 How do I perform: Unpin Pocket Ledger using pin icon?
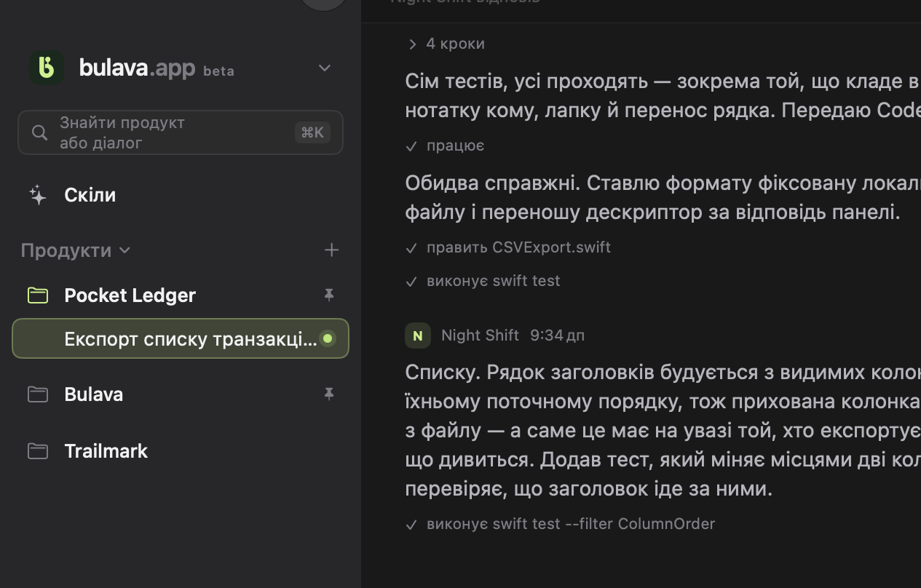[328, 295]
